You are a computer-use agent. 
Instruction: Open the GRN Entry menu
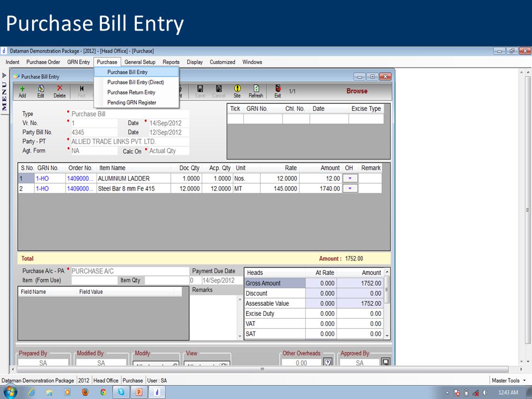tap(78, 62)
